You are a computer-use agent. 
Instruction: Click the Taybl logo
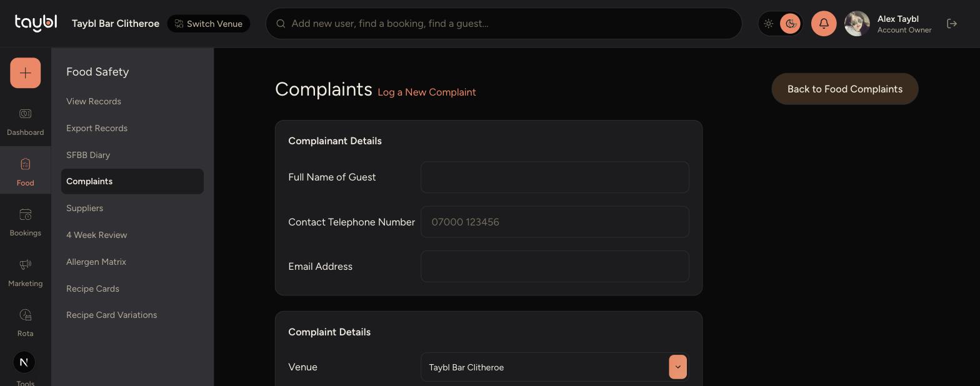[36, 23]
